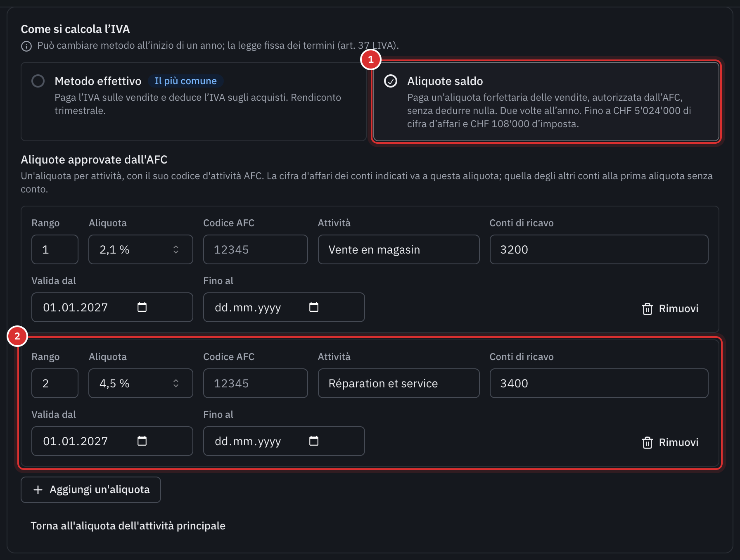Click the plus icon in Aggiungi un'aliquota

coord(38,490)
